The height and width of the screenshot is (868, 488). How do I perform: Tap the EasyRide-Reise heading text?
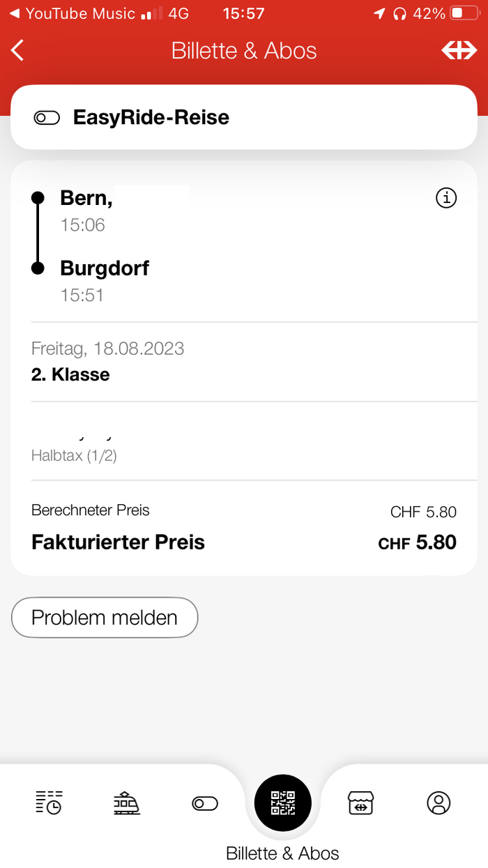[x=151, y=117]
